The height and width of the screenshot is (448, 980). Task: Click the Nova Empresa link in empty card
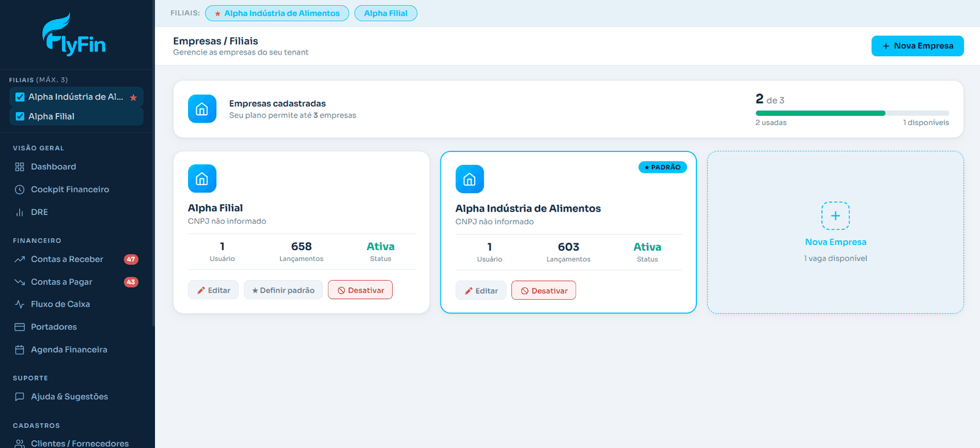[835, 242]
